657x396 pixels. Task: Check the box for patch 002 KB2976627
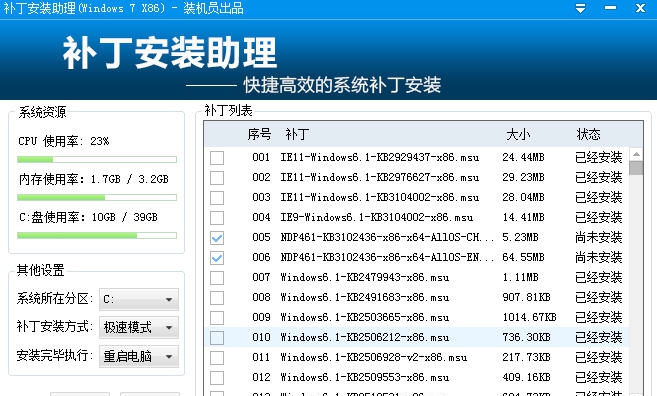pos(217,178)
